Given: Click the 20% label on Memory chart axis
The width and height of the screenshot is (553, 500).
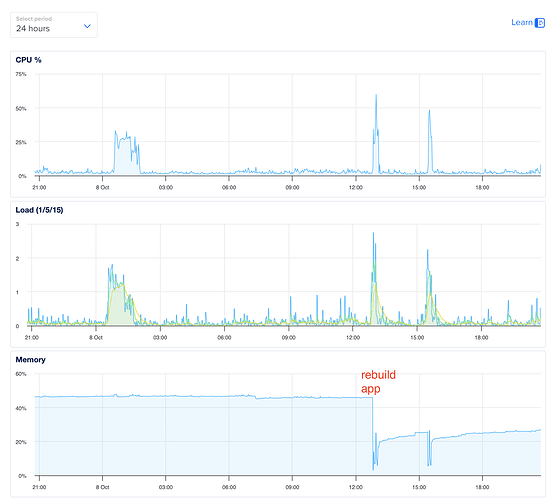Looking at the screenshot, I should (x=21, y=442).
